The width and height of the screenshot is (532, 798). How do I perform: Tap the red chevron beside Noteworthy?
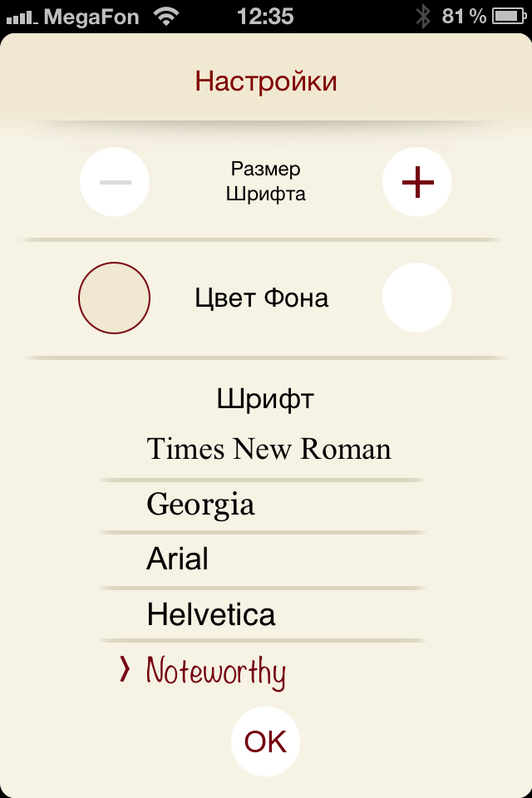124,668
